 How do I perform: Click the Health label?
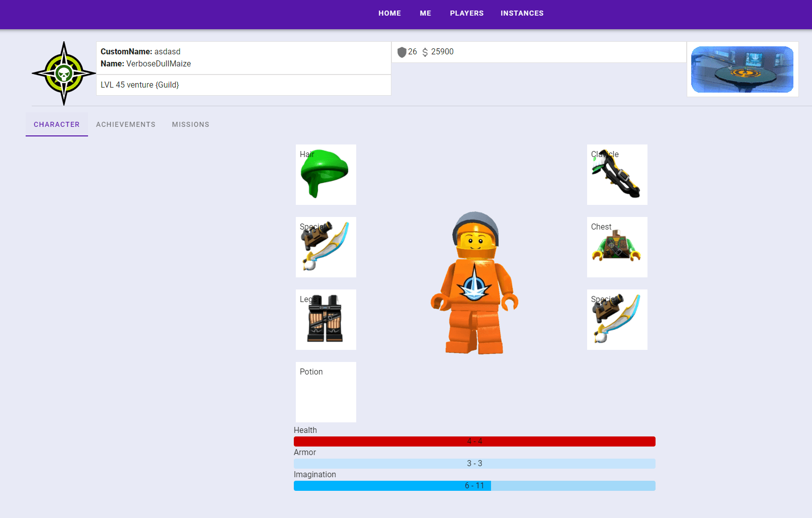(x=305, y=430)
